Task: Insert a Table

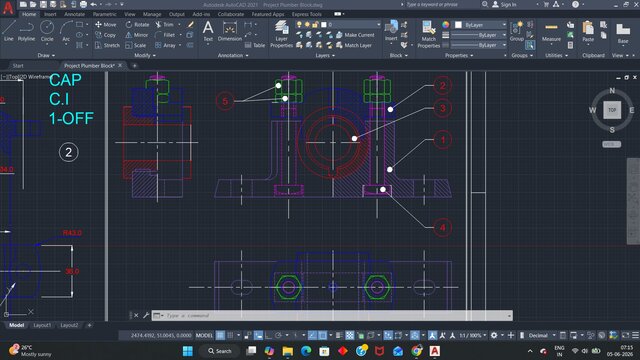Action: [255, 45]
